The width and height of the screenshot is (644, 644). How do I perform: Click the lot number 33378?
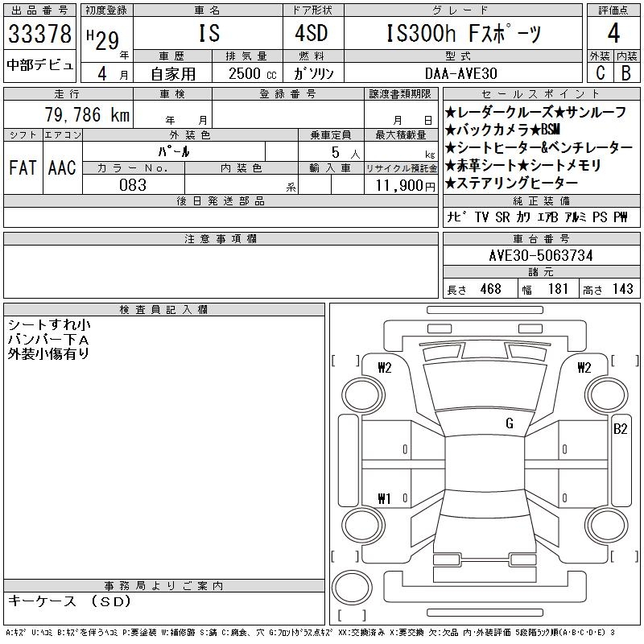(39, 33)
